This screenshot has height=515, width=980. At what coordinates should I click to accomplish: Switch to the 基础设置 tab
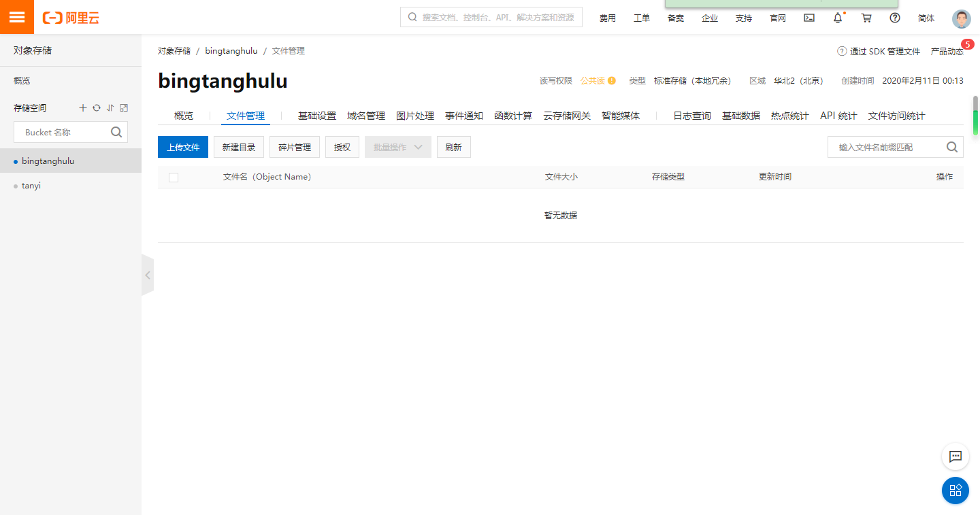(x=316, y=116)
